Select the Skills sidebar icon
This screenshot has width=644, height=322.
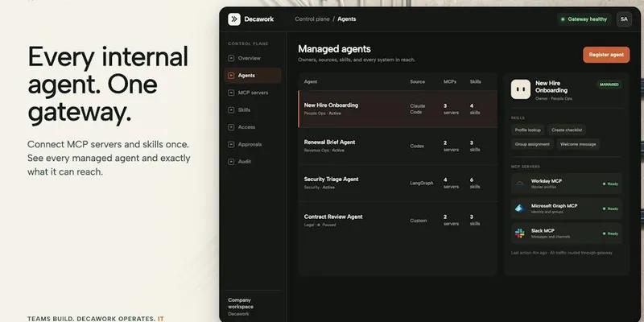tap(231, 110)
